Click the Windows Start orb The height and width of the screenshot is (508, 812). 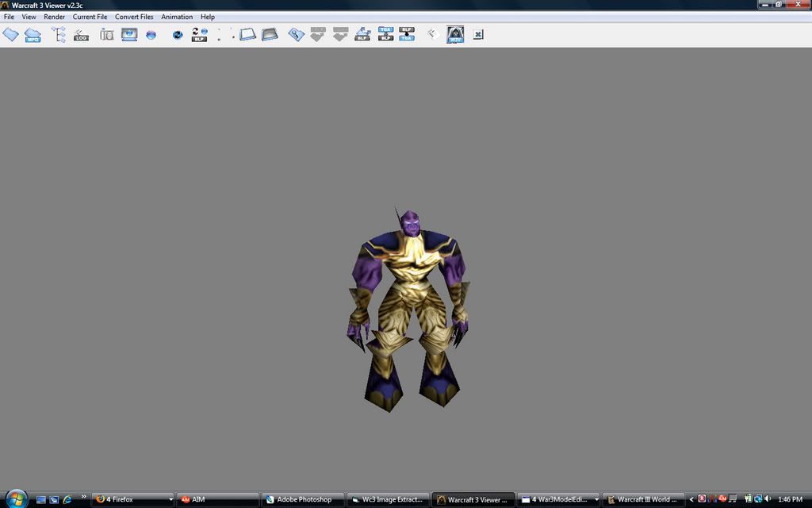[x=16, y=498]
